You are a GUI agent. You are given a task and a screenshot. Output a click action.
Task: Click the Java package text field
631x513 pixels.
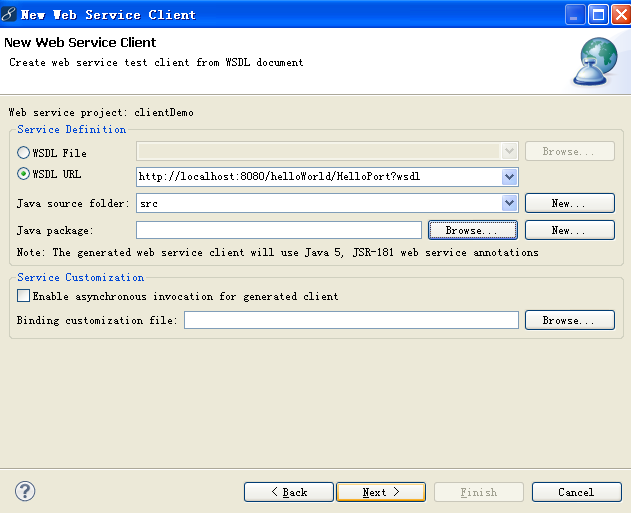pyautogui.click(x=278, y=230)
